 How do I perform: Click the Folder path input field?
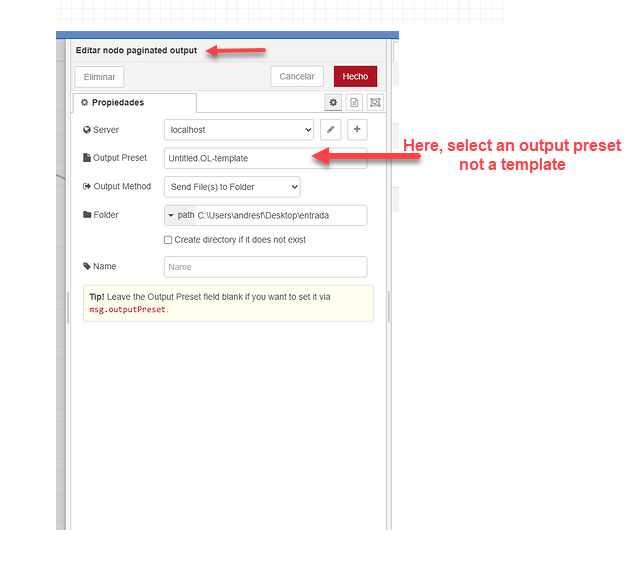[x=280, y=215]
